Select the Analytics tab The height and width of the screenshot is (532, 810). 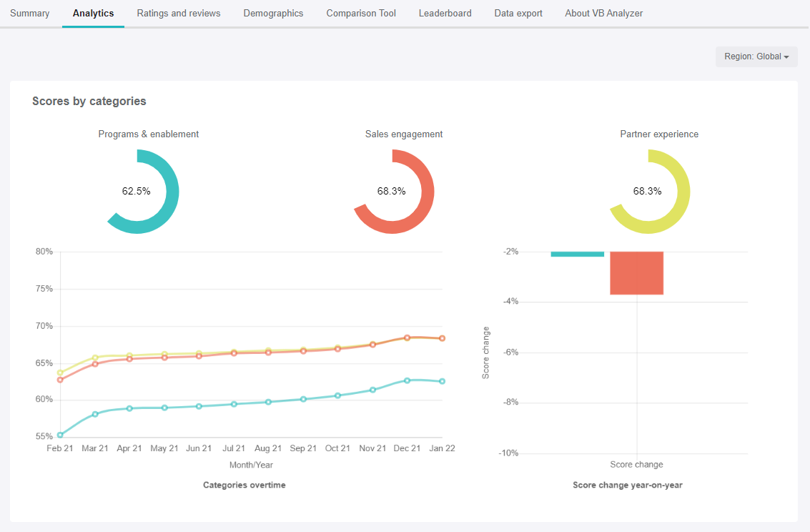tap(93, 14)
